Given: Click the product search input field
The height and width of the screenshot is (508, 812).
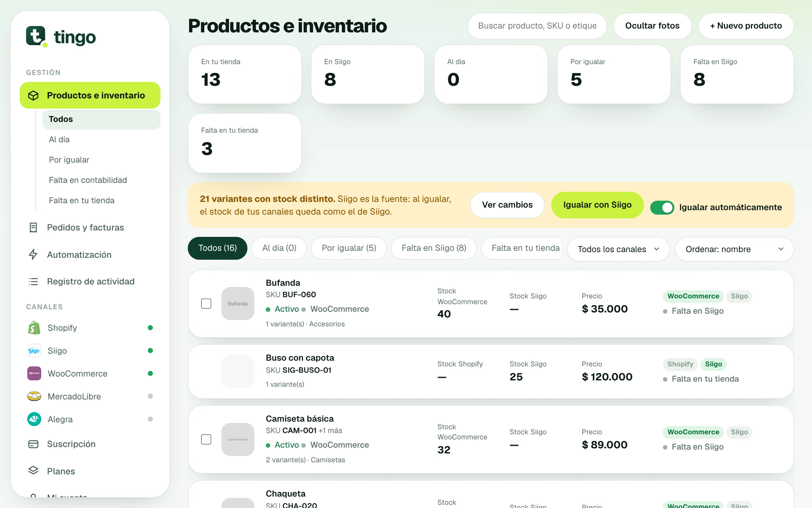Looking at the screenshot, I should coord(537,26).
